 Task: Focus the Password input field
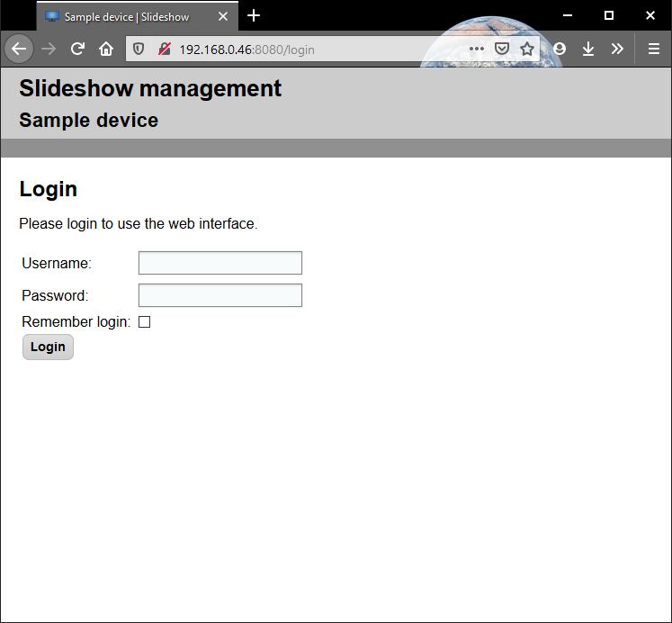220,295
